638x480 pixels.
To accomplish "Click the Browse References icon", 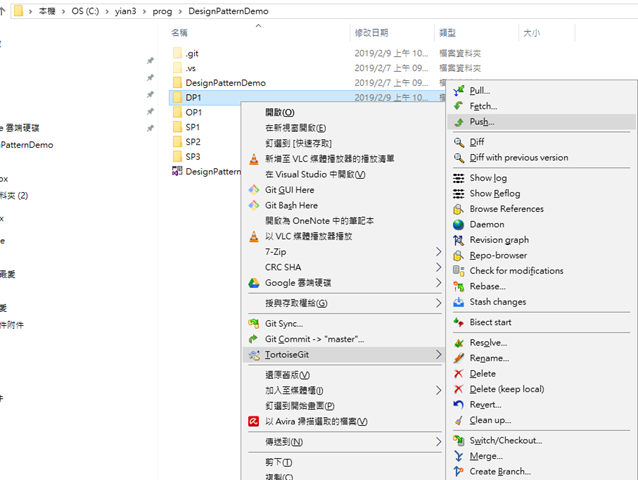I will [459, 209].
